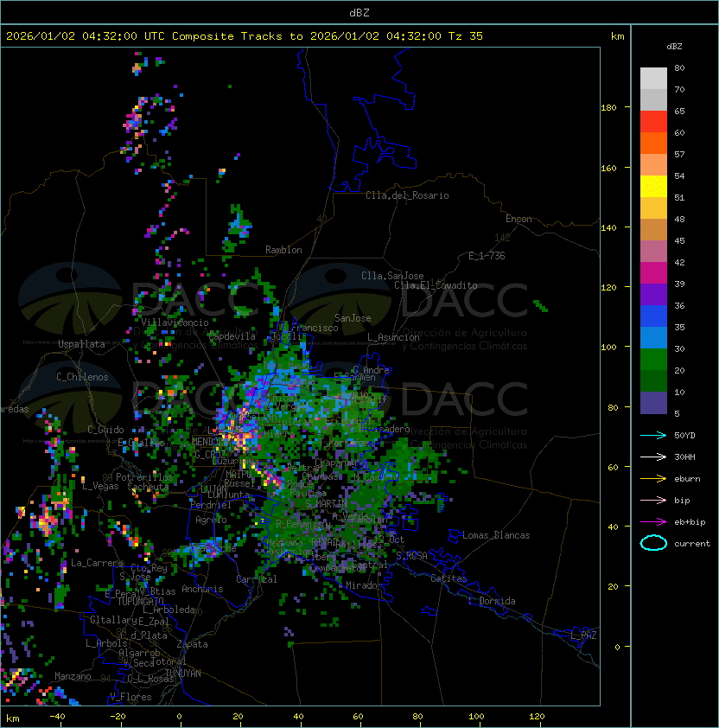
Task: Click the cyan 'current' ellipse legend symbol
Action: (x=653, y=543)
